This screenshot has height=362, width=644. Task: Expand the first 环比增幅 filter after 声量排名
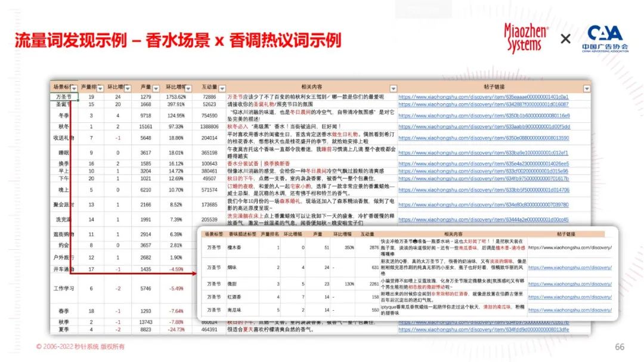[x=128, y=88]
